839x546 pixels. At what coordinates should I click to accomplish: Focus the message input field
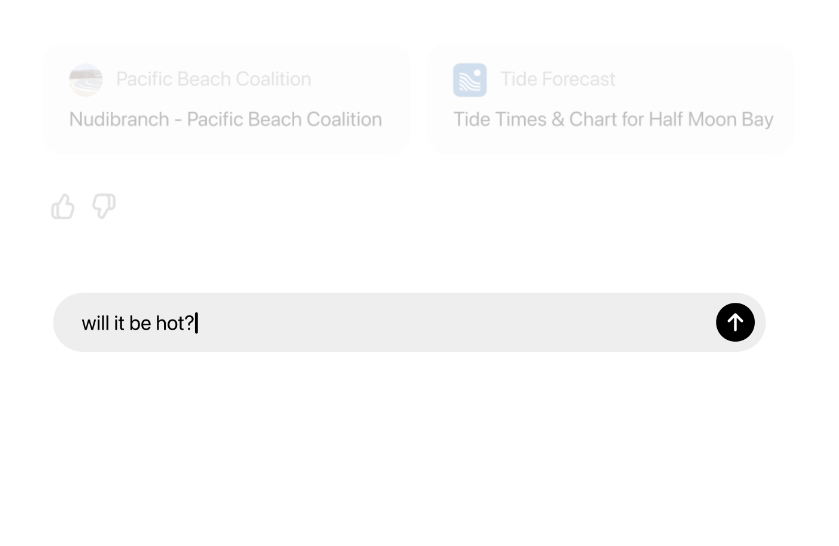(x=409, y=322)
